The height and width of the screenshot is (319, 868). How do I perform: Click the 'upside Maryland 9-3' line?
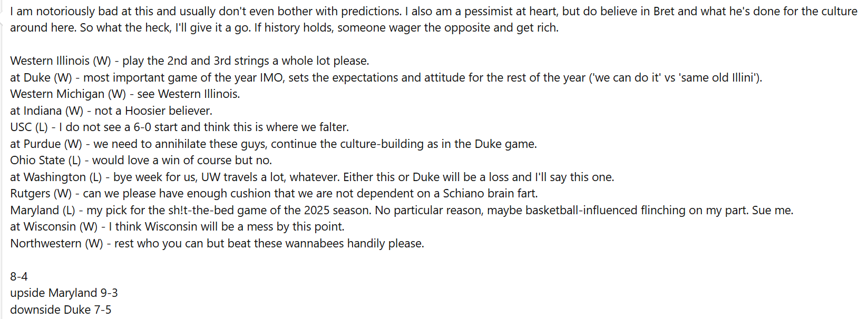pos(64,293)
